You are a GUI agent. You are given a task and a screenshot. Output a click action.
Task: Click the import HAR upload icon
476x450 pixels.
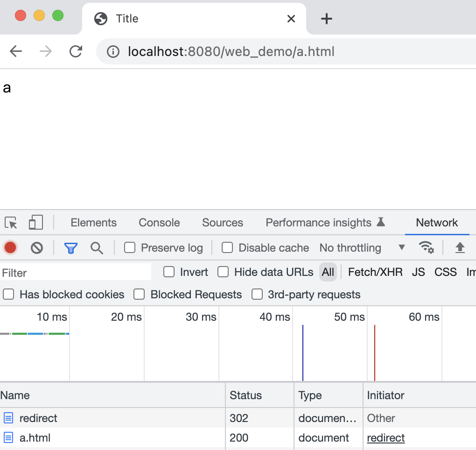(x=460, y=247)
